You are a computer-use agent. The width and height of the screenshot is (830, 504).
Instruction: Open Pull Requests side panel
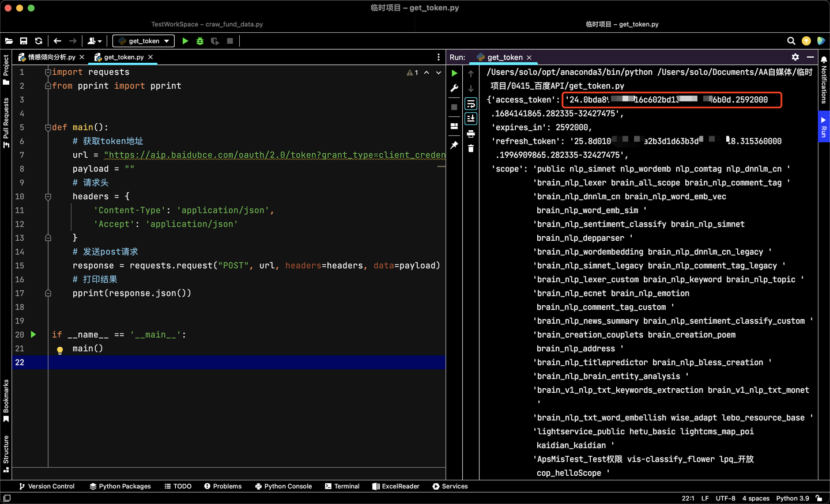6,123
